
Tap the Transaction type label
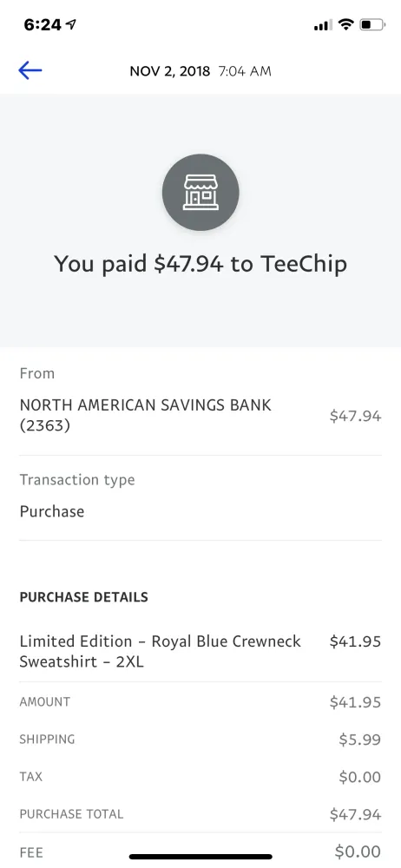point(77,480)
